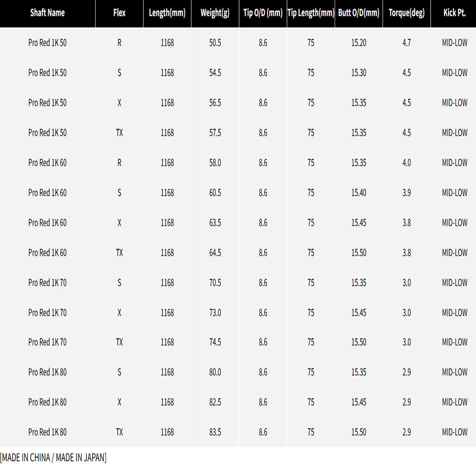Select the 73.0 weight cell
476x476 pixels.
[215, 313]
